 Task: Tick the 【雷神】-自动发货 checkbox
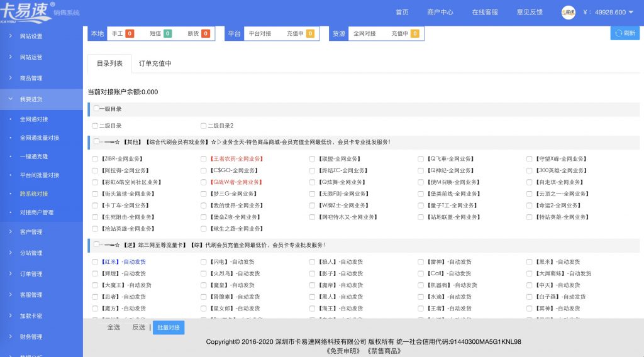421,262
